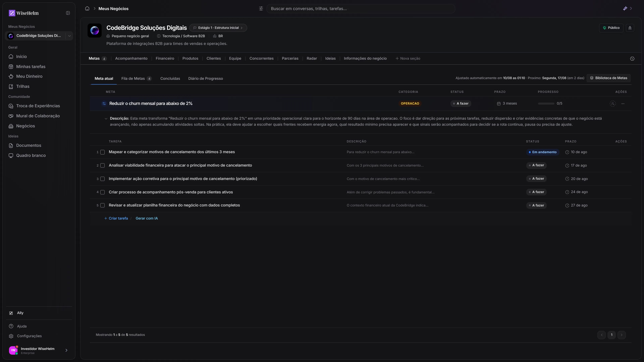Open the 3 meses deadline of the goal
Screen dimensions: 644x362
507,103
